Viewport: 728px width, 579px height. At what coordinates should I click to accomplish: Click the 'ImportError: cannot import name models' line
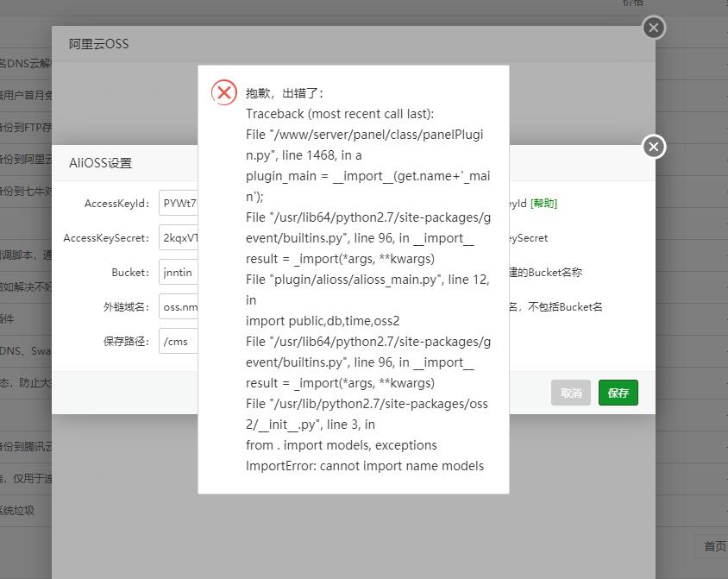[365, 466]
